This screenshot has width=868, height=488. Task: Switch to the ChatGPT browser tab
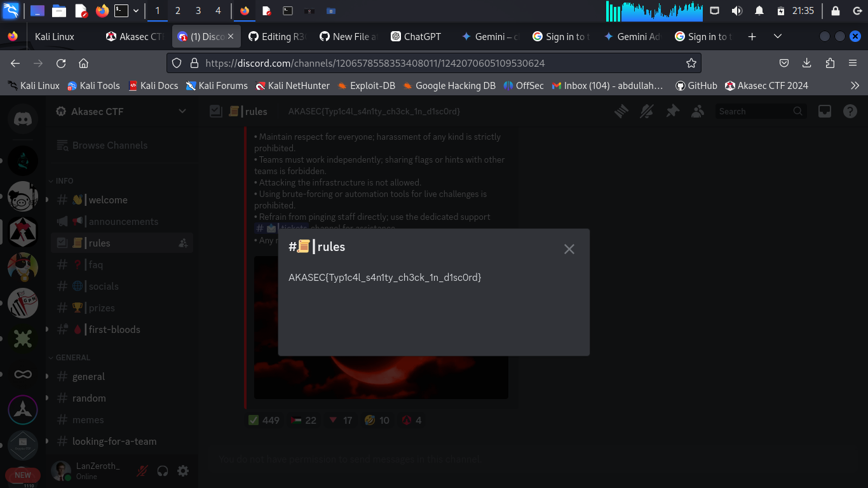(x=419, y=37)
